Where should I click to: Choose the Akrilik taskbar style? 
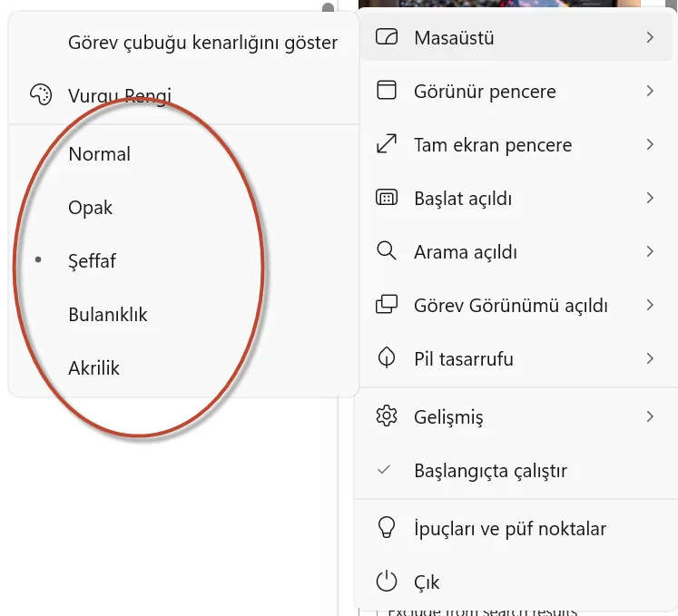point(94,368)
